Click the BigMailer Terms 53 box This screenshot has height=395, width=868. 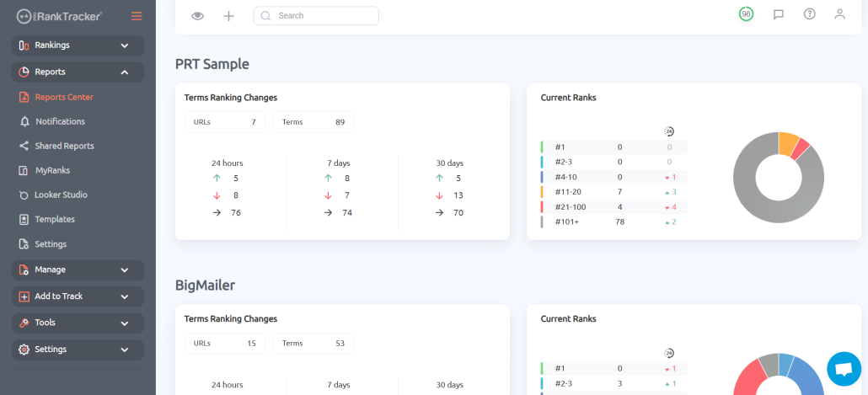coord(313,344)
